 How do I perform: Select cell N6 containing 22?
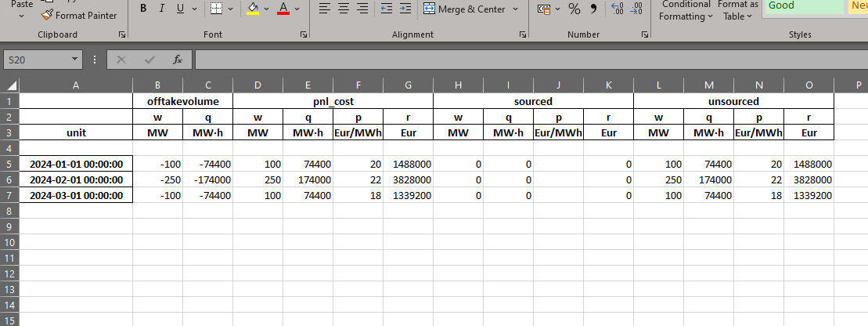click(x=759, y=179)
